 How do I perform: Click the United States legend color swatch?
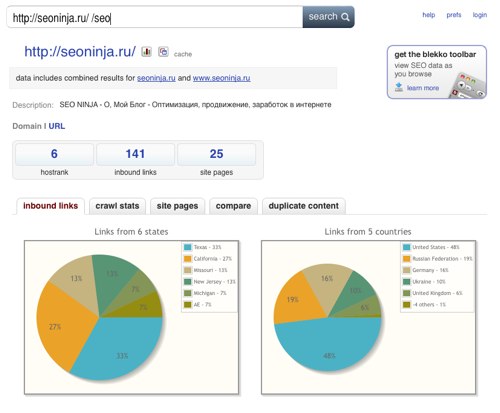tap(406, 247)
